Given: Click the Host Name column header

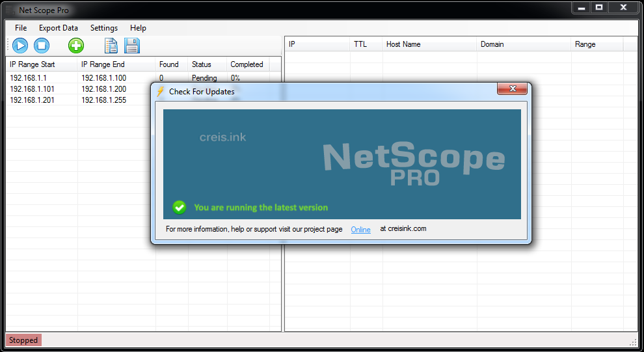Looking at the screenshot, I should [x=429, y=44].
